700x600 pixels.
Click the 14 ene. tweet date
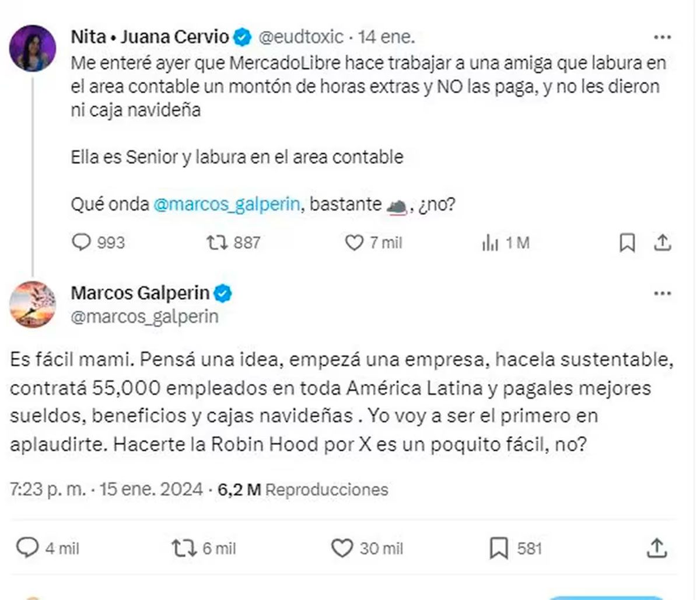point(387,37)
